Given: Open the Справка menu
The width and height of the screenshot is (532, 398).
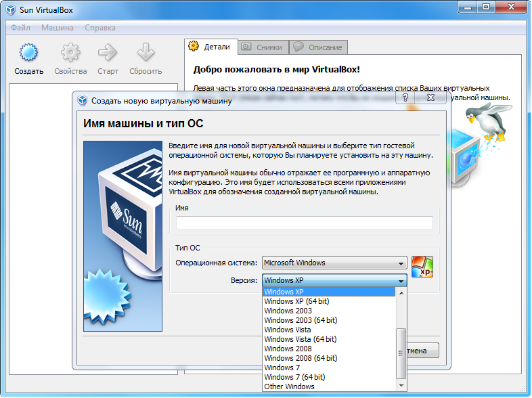Looking at the screenshot, I should (100, 28).
